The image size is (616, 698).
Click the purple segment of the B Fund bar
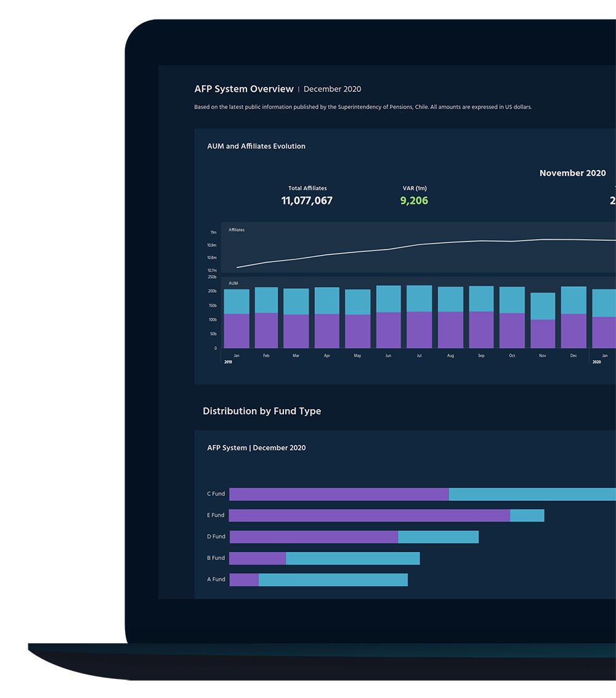point(257,558)
